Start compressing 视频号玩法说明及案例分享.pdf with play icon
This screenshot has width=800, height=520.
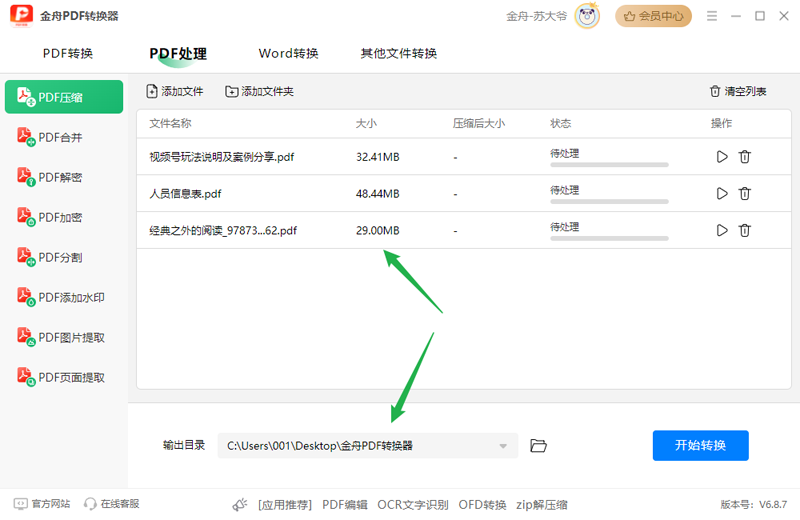tap(722, 157)
